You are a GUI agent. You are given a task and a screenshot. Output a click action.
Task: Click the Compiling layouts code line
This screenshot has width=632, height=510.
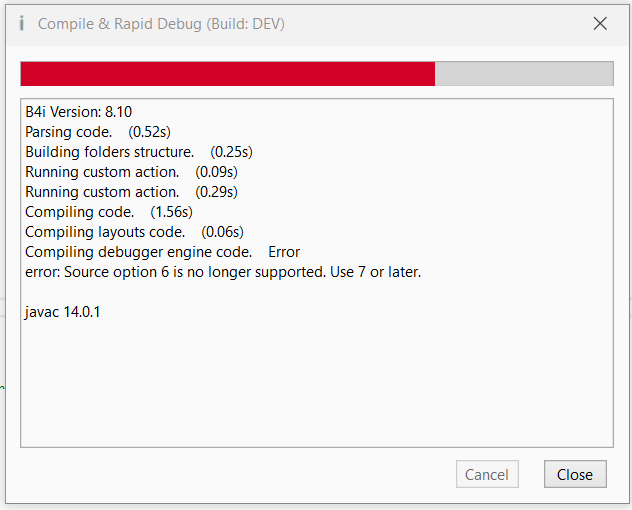click(x=104, y=232)
